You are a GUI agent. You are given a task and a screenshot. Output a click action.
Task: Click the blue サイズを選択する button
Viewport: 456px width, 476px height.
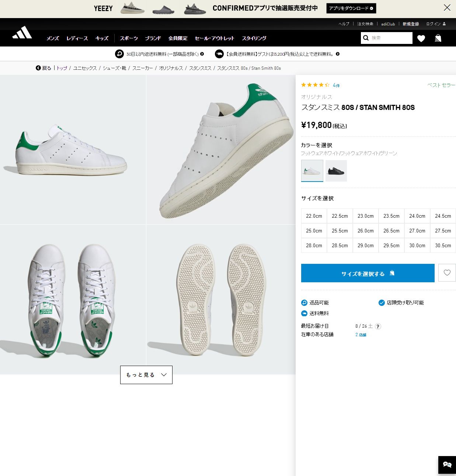click(x=368, y=273)
